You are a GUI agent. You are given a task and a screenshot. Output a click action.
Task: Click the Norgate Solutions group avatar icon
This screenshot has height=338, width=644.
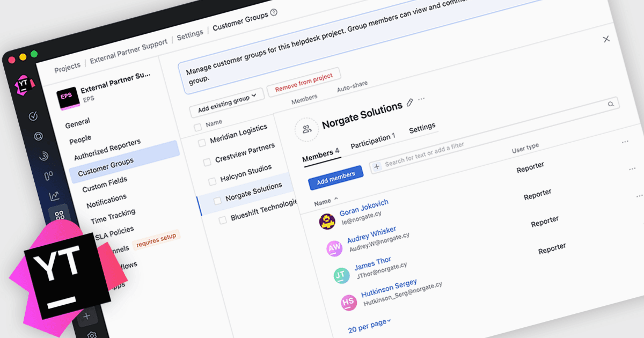click(307, 129)
